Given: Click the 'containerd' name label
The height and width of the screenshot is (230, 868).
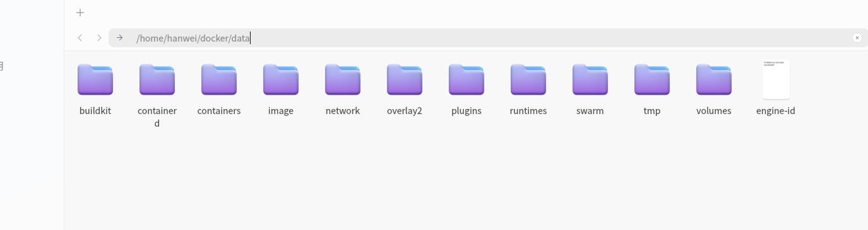Looking at the screenshot, I should tap(157, 117).
